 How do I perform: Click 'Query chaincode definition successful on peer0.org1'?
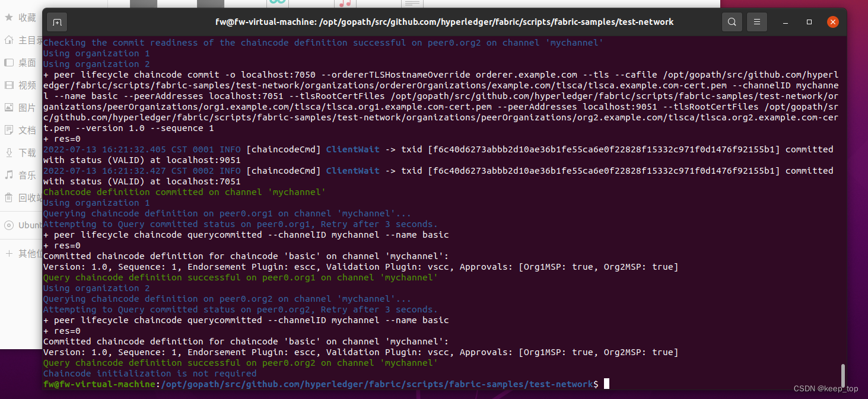(x=240, y=277)
